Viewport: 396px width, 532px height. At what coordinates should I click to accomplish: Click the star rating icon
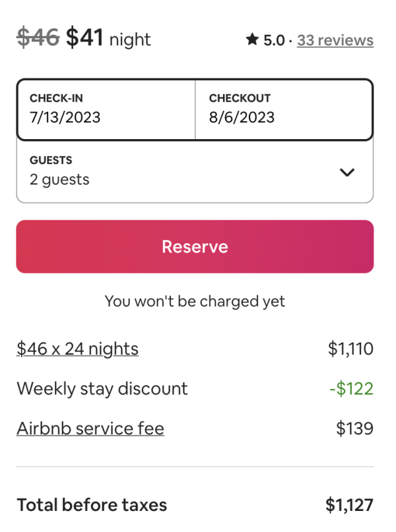(251, 40)
